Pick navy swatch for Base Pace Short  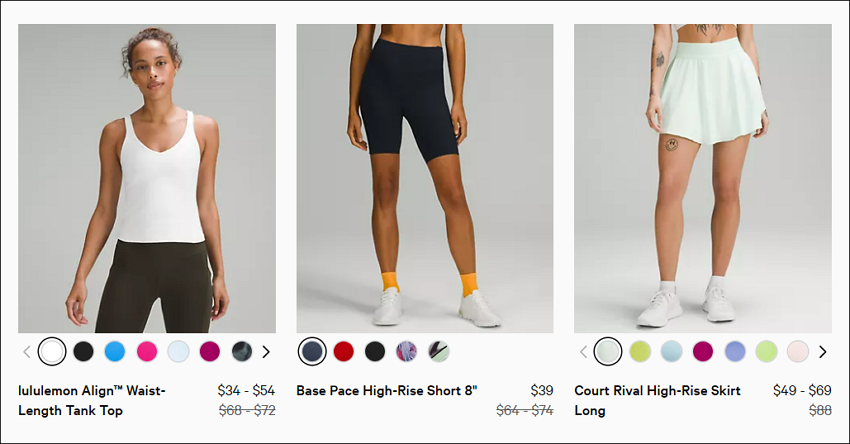point(312,351)
